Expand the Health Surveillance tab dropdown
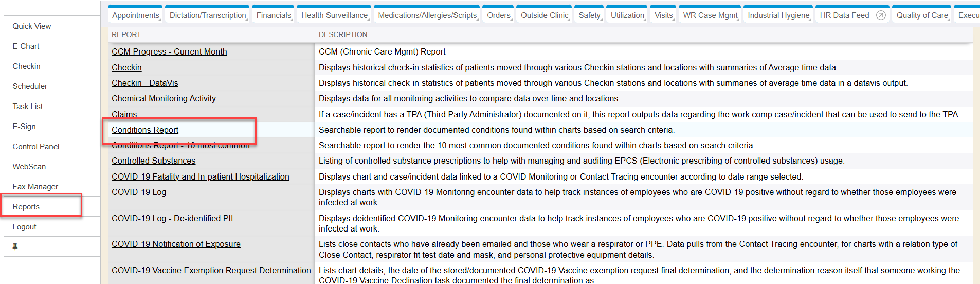 click(x=369, y=20)
